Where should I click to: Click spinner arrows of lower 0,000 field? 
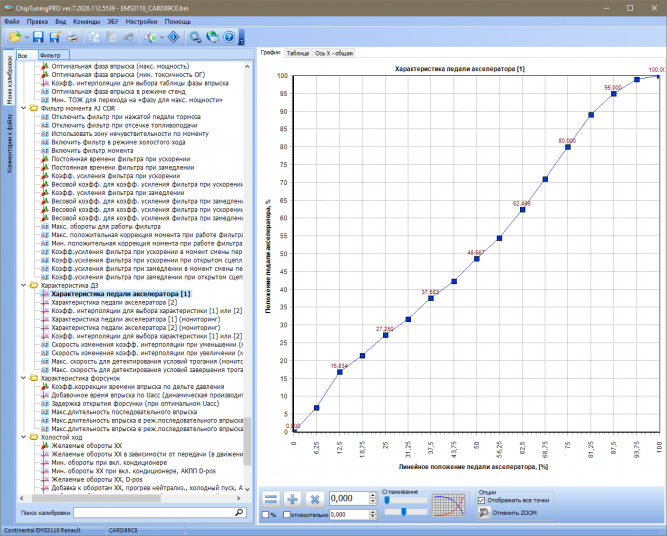[x=373, y=514]
